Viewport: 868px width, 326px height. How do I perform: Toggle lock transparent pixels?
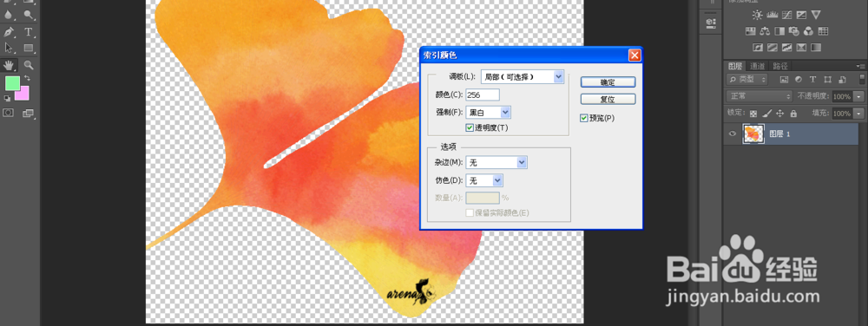(753, 114)
